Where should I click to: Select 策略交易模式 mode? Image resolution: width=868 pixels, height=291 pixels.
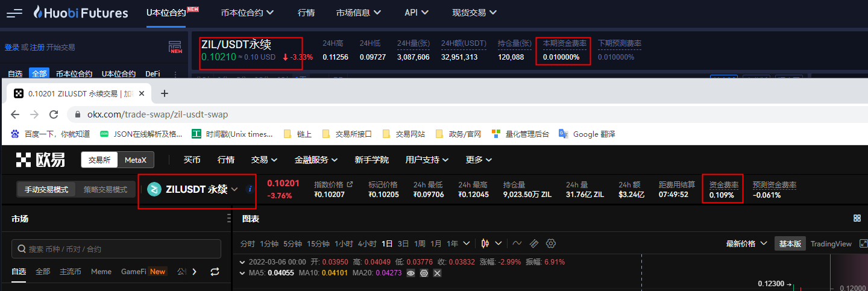pos(105,189)
